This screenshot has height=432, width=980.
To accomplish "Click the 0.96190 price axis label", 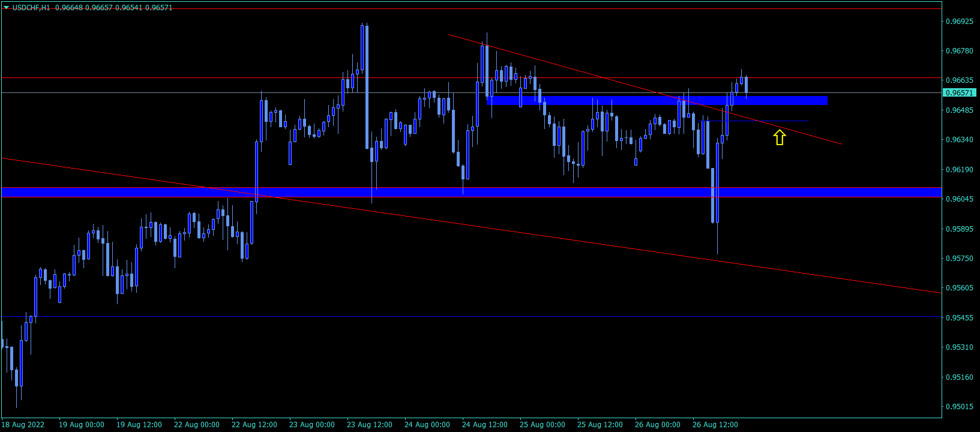I will (x=959, y=170).
